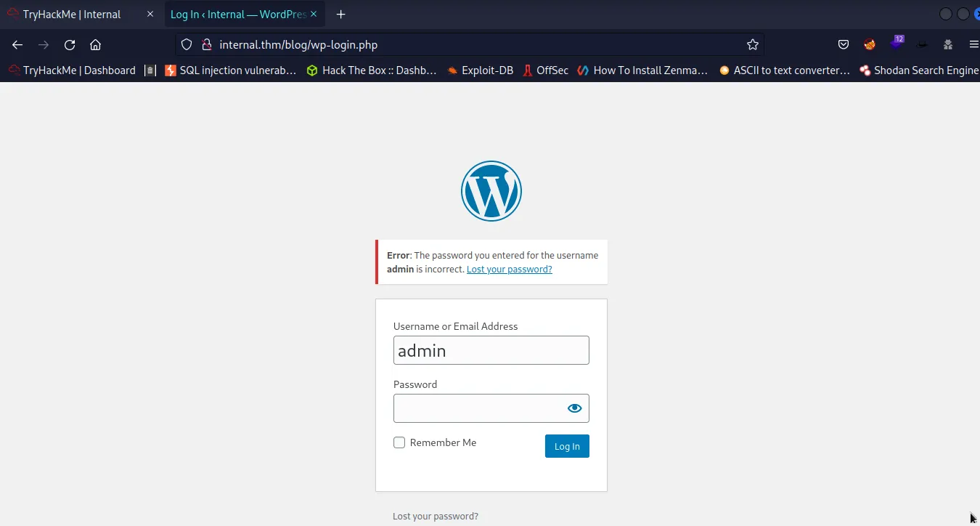Click the padlock icon in the address bar

pyautogui.click(x=206, y=44)
